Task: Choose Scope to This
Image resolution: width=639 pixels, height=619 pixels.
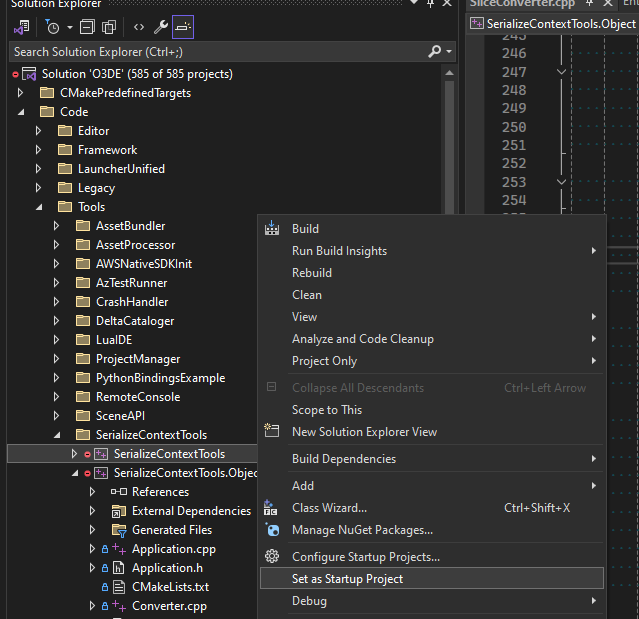Action: (432, 410)
